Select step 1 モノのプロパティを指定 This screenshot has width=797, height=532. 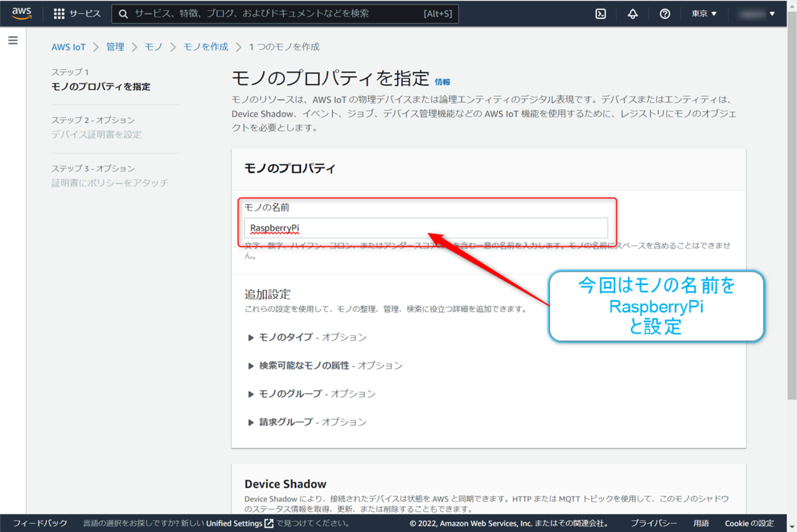tap(101, 86)
